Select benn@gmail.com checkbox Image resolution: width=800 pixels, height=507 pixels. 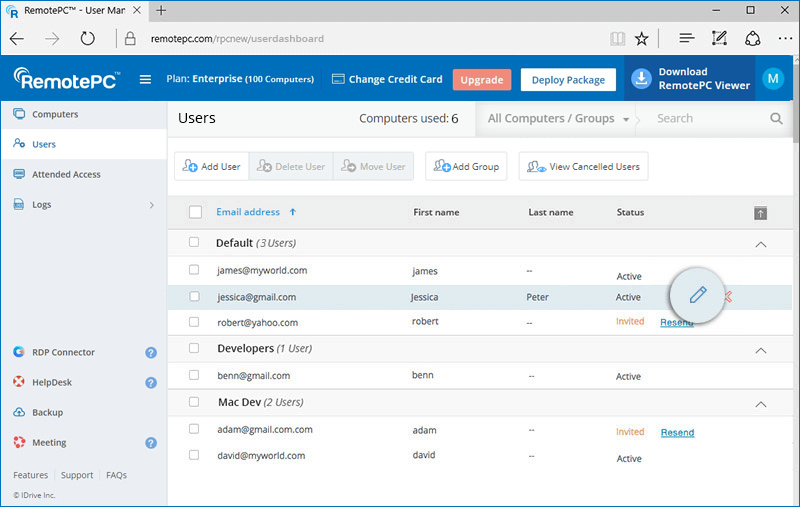click(194, 375)
